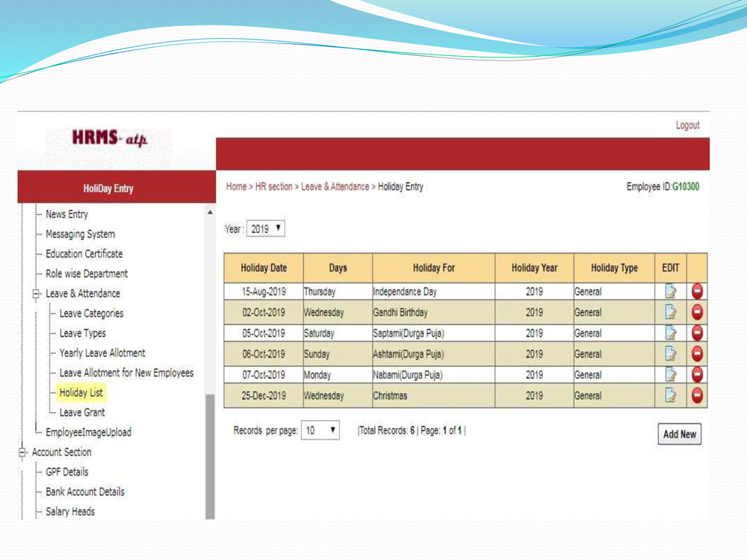Delete the Independance Day entry
Image resolution: width=747 pixels, height=560 pixels.
pos(695,291)
